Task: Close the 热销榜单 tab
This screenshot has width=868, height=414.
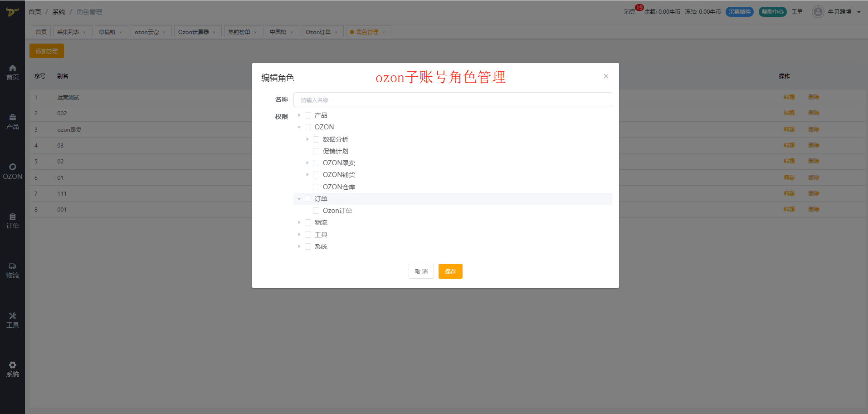Action: [255, 32]
